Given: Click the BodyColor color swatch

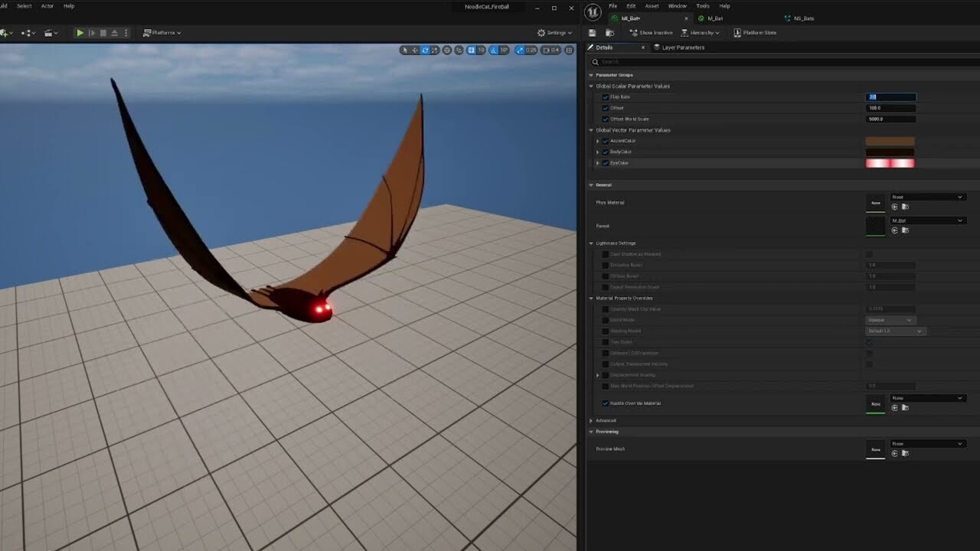Looking at the screenshot, I should (x=890, y=152).
